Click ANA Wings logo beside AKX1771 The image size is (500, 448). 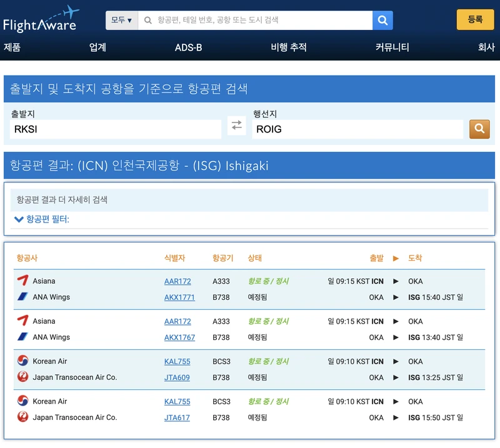coord(22,297)
